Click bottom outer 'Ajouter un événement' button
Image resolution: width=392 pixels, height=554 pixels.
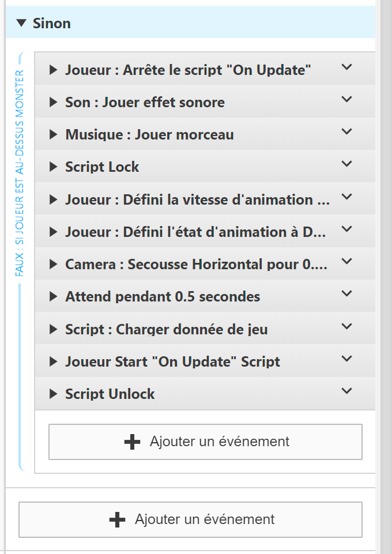pyautogui.click(x=190, y=519)
